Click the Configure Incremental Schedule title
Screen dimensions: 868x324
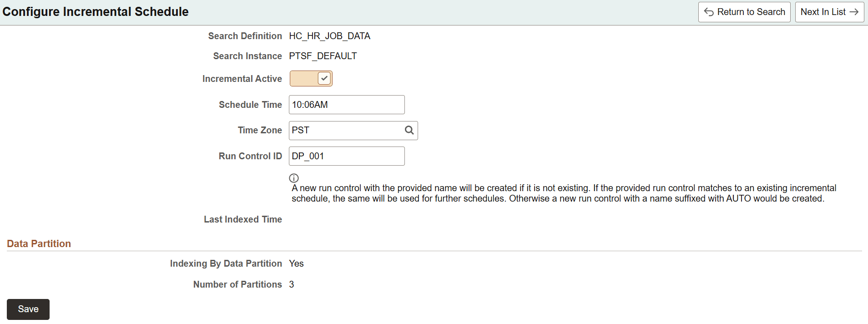[96, 11]
